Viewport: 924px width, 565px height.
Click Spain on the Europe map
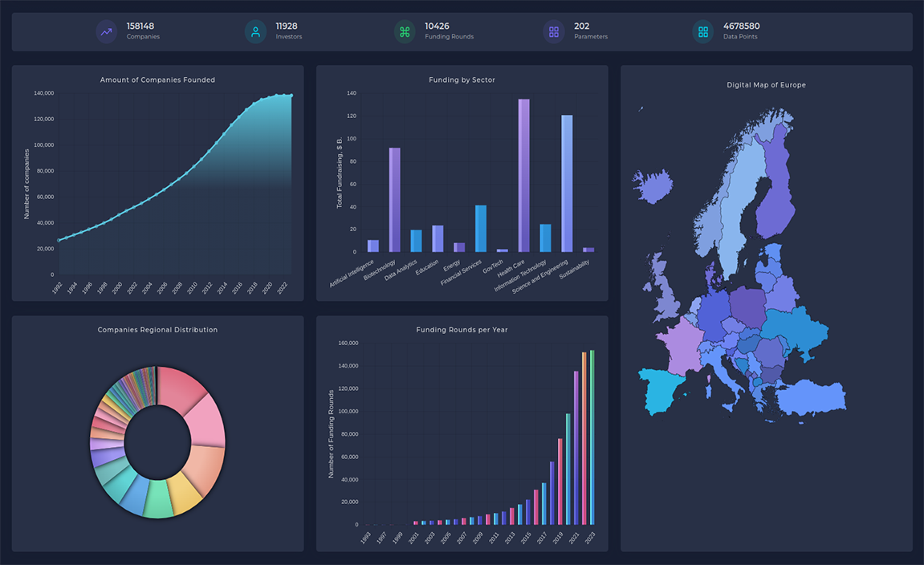point(663,391)
